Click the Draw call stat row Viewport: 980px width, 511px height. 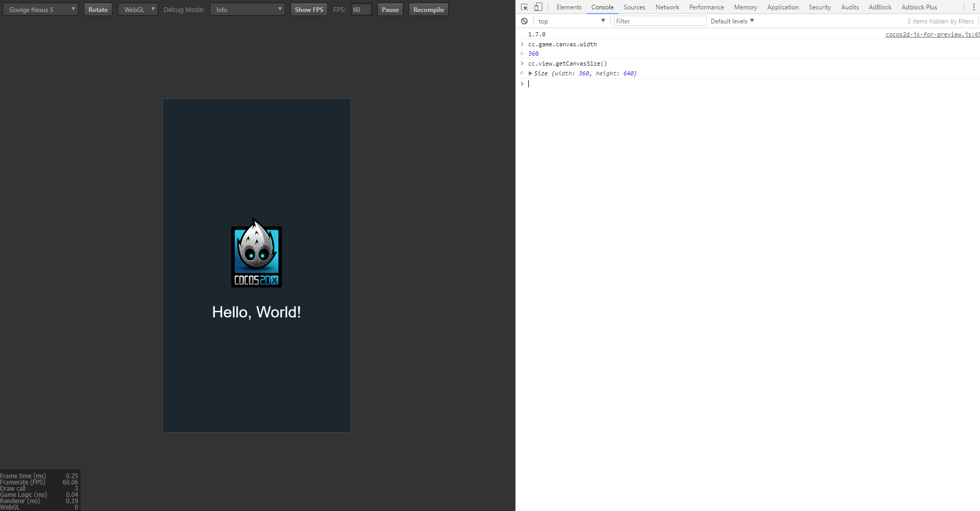(x=39, y=489)
